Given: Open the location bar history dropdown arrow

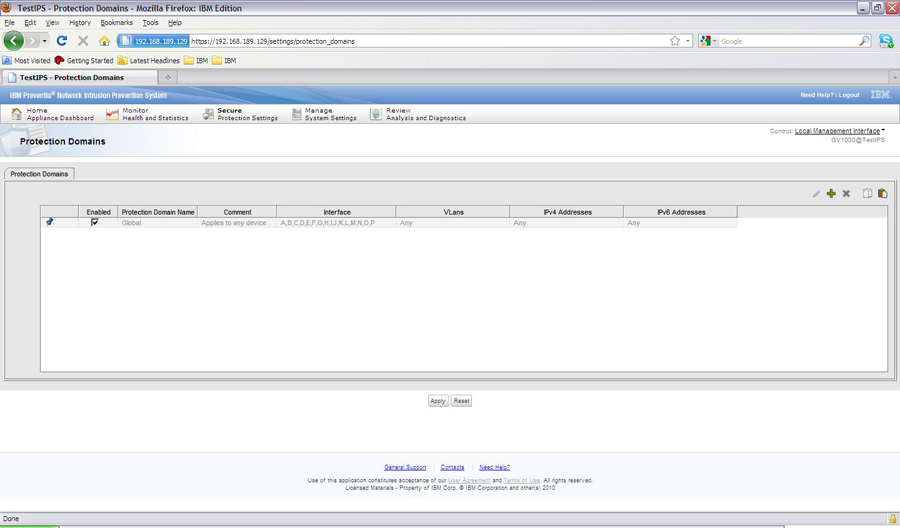Looking at the screenshot, I should click(688, 41).
